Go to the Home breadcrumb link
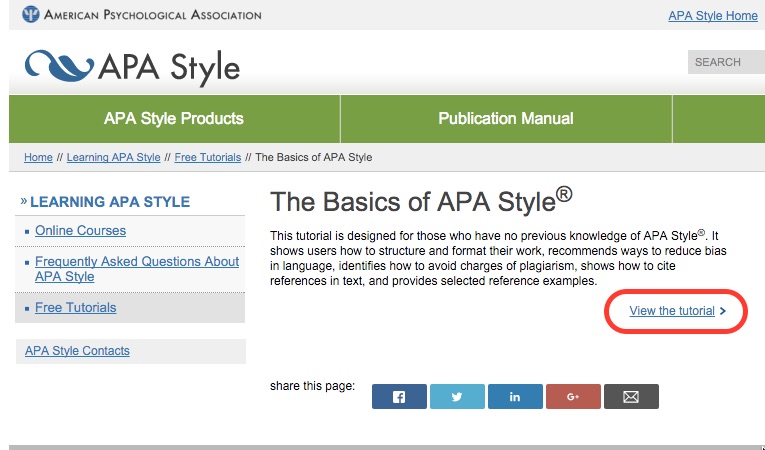 tap(38, 157)
